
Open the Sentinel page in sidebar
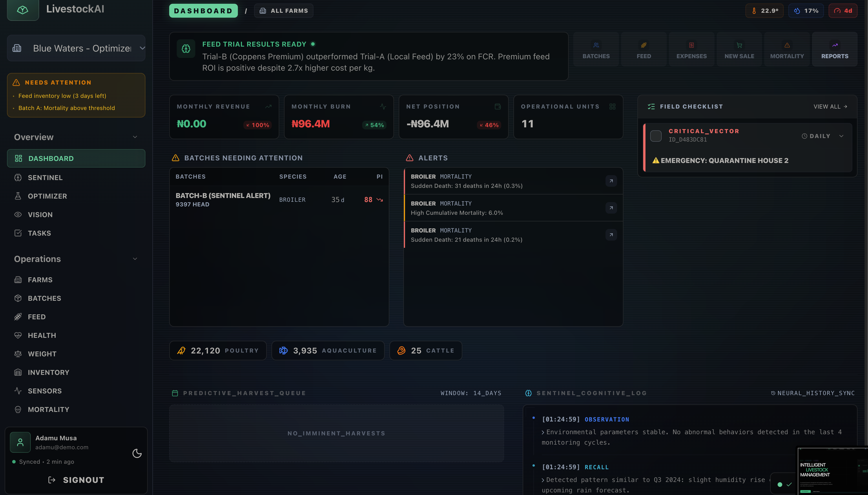click(45, 177)
